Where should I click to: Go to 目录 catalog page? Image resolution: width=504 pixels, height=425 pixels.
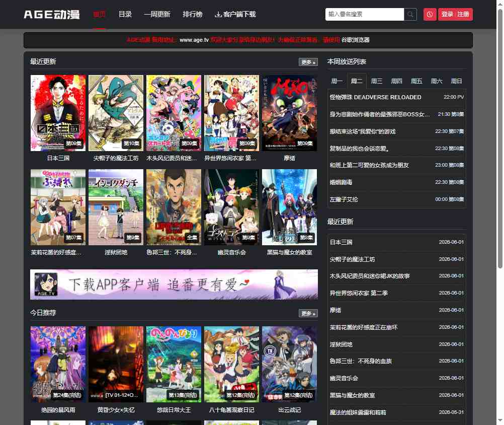pyautogui.click(x=125, y=14)
